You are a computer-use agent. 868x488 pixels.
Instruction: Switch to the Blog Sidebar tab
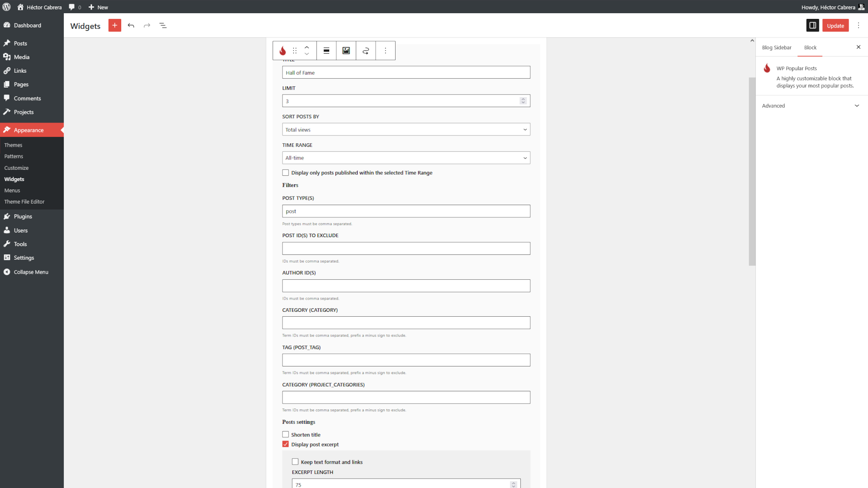776,47
